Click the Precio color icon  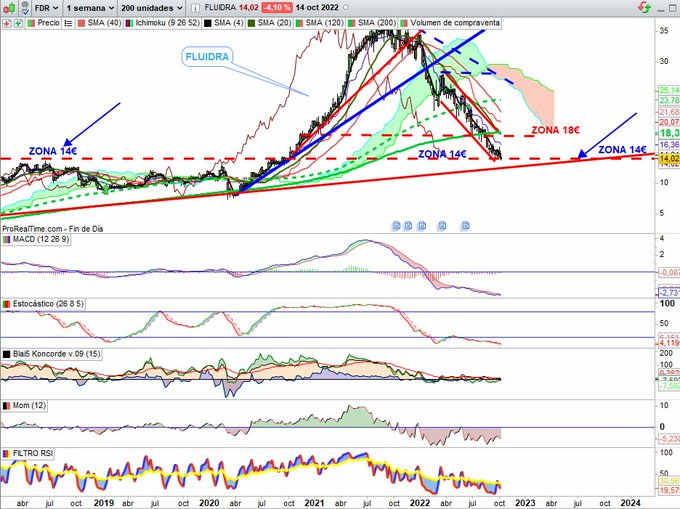(31, 23)
